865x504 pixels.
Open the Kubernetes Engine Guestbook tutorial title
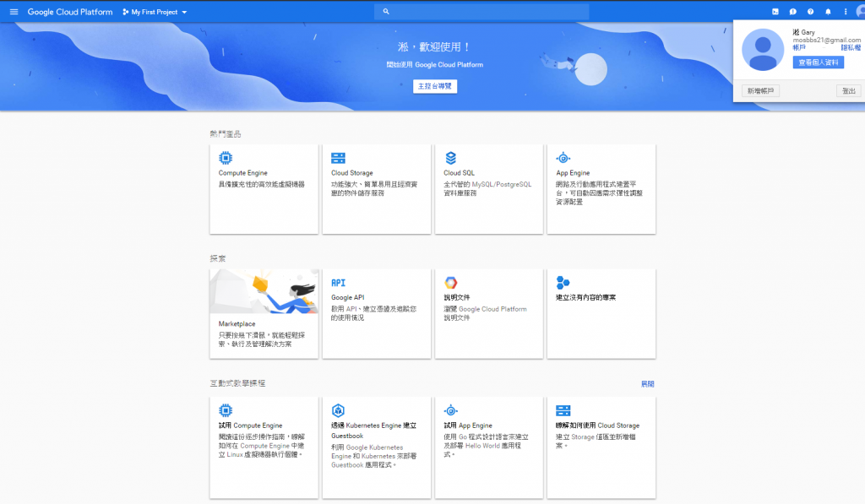click(x=373, y=430)
